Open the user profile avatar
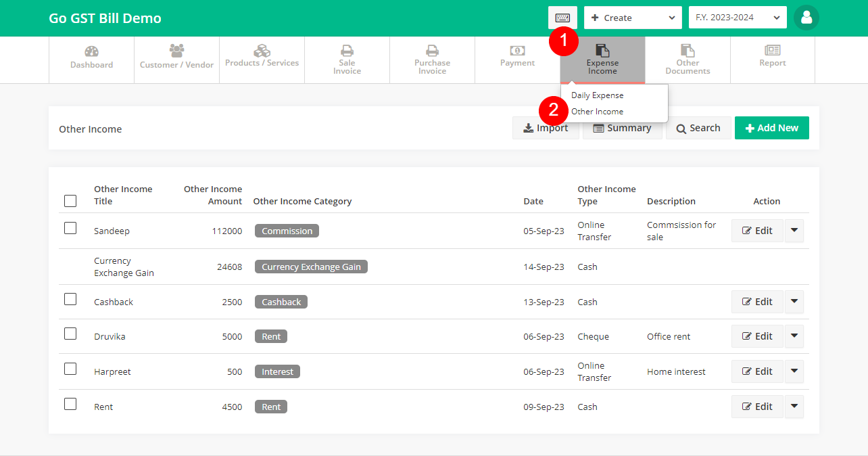868x456 pixels. (806, 18)
